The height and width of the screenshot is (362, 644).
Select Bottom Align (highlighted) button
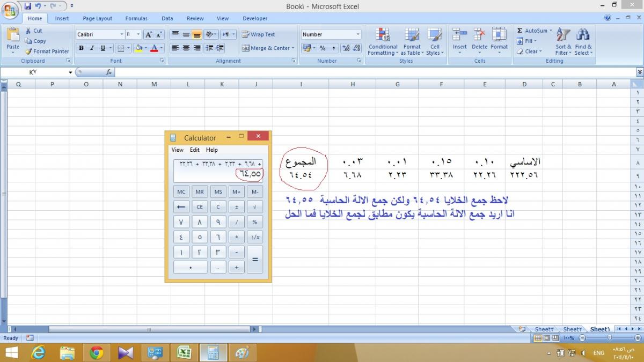pyautogui.click(x=197, y=34)
